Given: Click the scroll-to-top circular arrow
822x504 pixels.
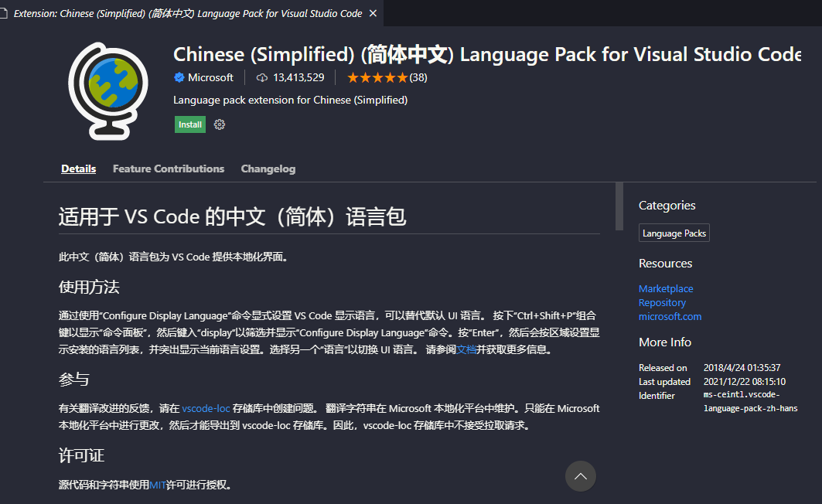Looking at the screenshot, I should coord(581,476).
